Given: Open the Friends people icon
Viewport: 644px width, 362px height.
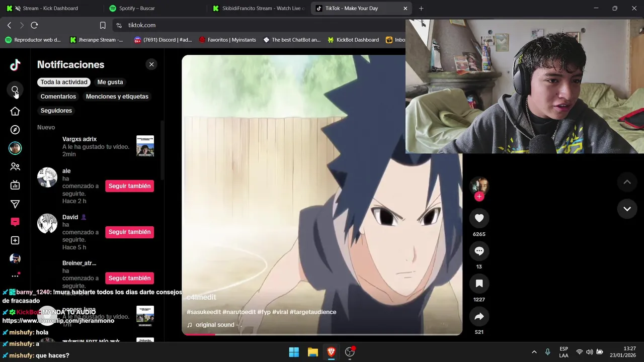Looking at the screenshot, I should coord(15,166).
